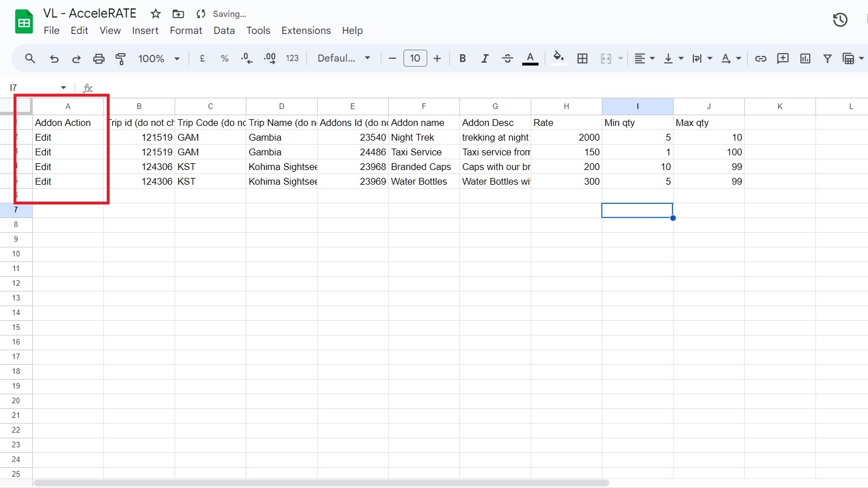Expand the Name box dropdown arrow
868x488 pixels.
[x=63, y=88]
